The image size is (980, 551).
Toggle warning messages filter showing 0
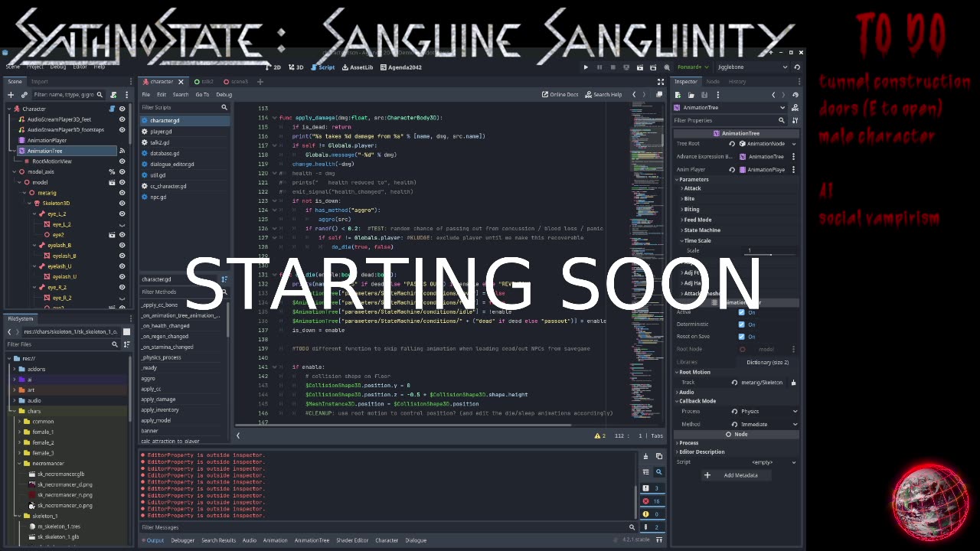tap(652, 514)
